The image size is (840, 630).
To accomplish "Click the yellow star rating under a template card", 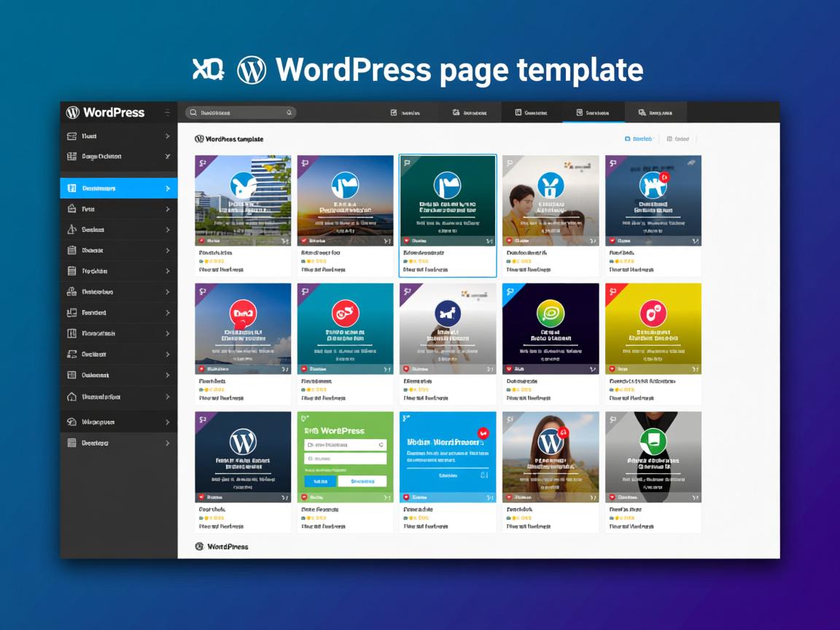I will pyautogui.click(x=208, y=260).
